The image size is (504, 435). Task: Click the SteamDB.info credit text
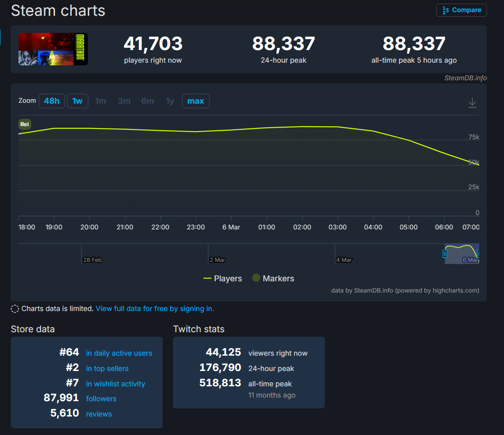(x=465, y=78)
